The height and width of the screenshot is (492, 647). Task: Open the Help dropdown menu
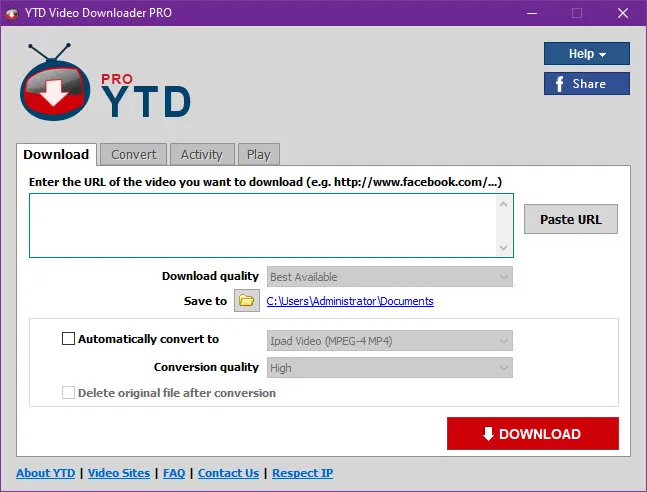(x=586, y=54)
